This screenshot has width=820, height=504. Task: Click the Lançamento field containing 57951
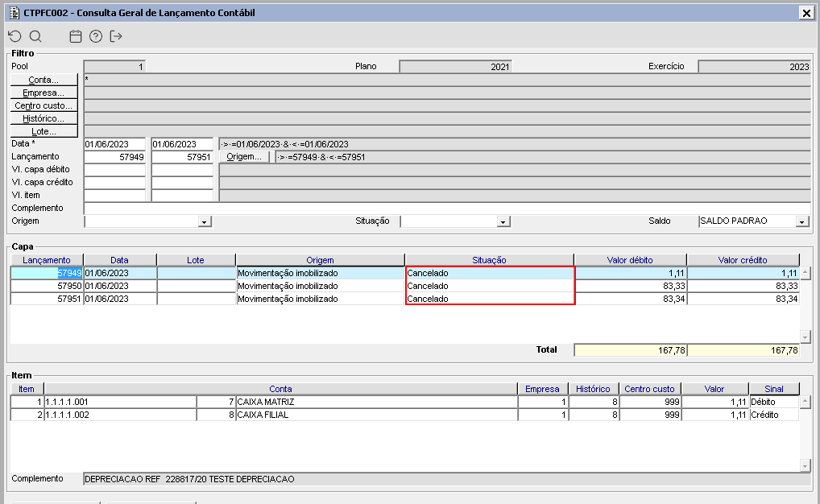(x=182, y=157)
